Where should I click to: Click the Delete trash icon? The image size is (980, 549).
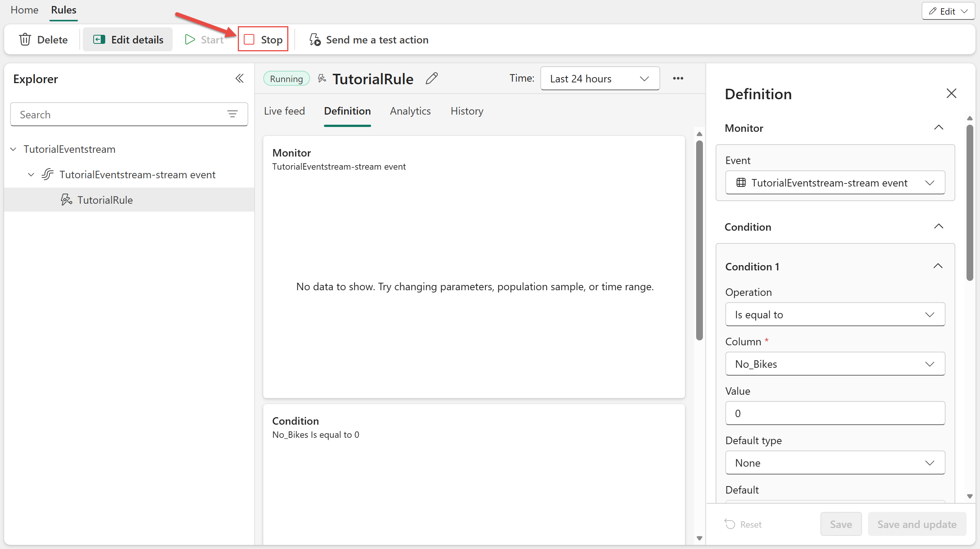pos(25,40)
